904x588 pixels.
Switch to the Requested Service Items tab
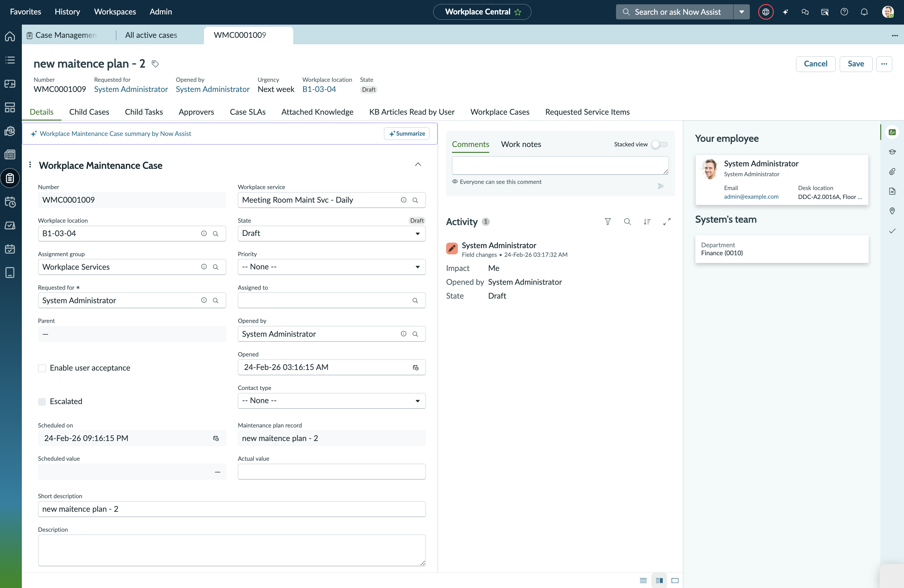point(587,112)
